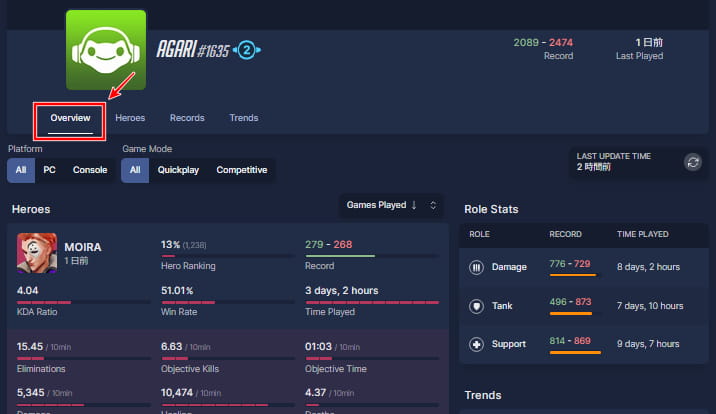Click the Win Rate 51.01% progress bar
Image resolution: width=716 pixels, height=414 pixels.
coord(228,302)
